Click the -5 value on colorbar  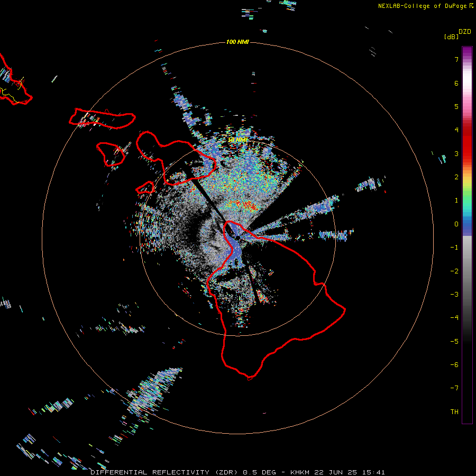454,342
